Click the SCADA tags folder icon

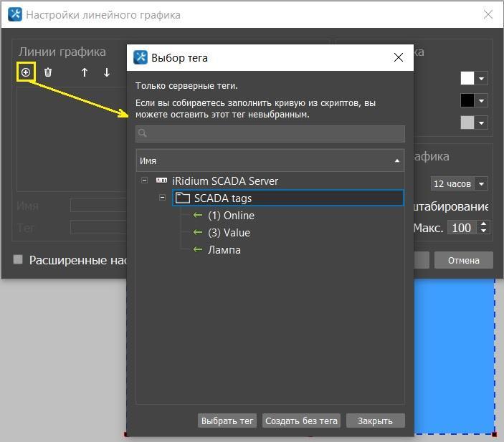point(182,198)
